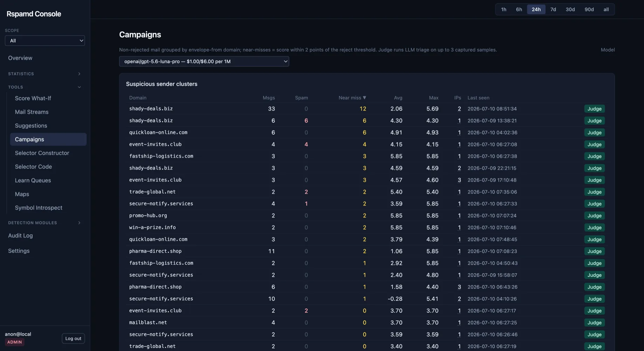Screen dimensions: 644x351
Task: Judge the secure-notify.services cluster with 10 messages
Action: (594, 299)
